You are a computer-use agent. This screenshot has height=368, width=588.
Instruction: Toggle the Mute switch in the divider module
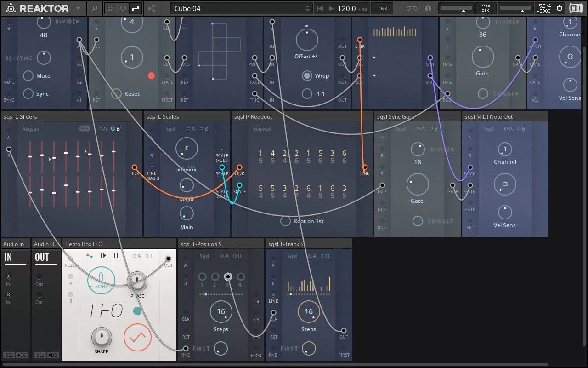click(x=28, y=75)
